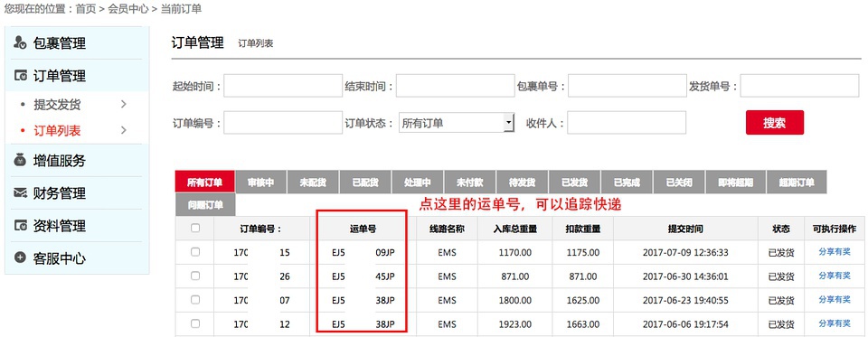Open tracking number ending 45JP

363,276
